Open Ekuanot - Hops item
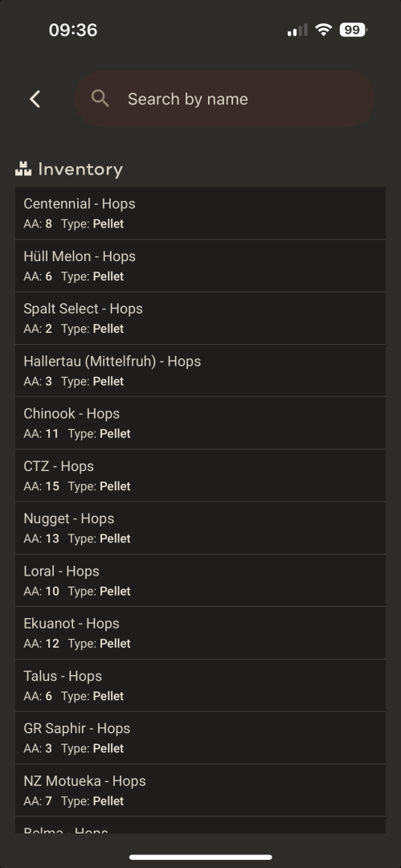This screenshot has width=401, height=868. (201, 633)
